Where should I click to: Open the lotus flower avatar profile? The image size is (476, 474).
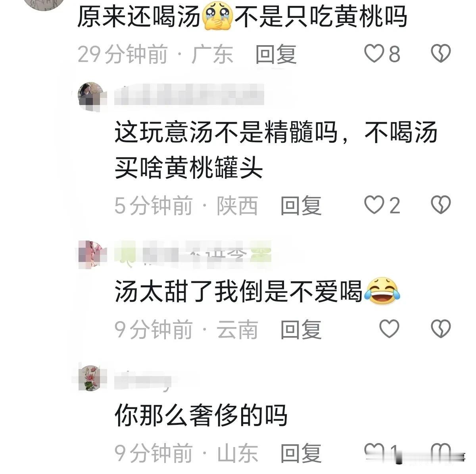(x=92, y=378)
